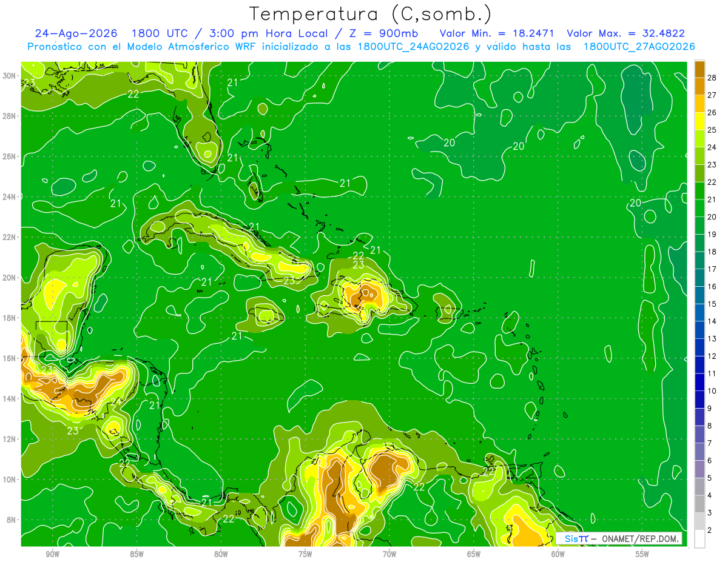The width and height of the screenshot is (728, 562).
Task: Click the color legend value '7'
Action: click(x=710, y=443)
